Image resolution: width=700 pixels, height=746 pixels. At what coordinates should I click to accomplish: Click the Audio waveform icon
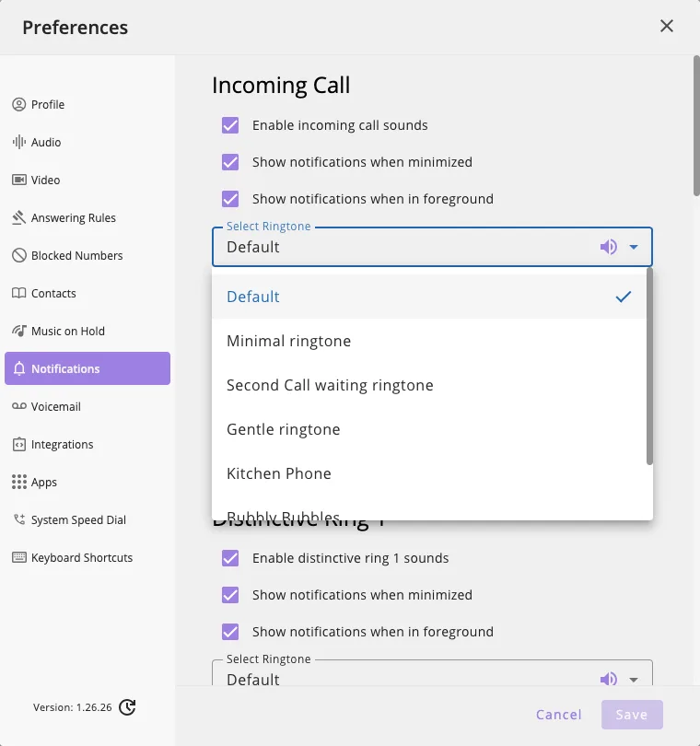19,142
